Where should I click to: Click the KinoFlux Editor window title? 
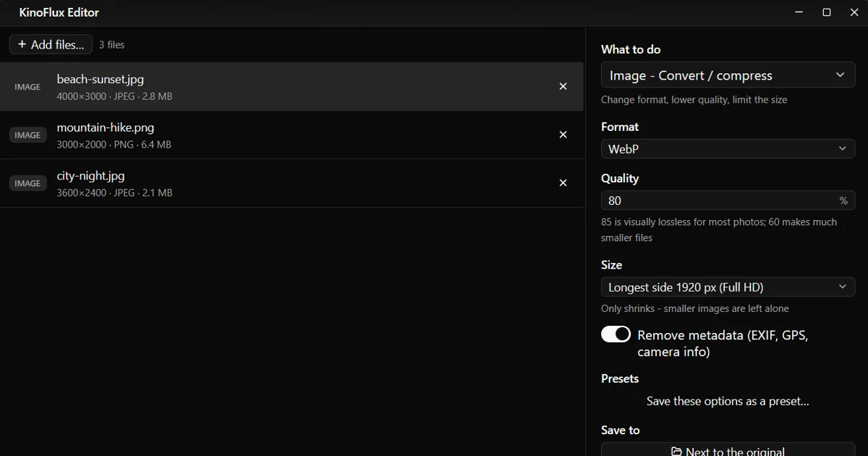(59, 12)
